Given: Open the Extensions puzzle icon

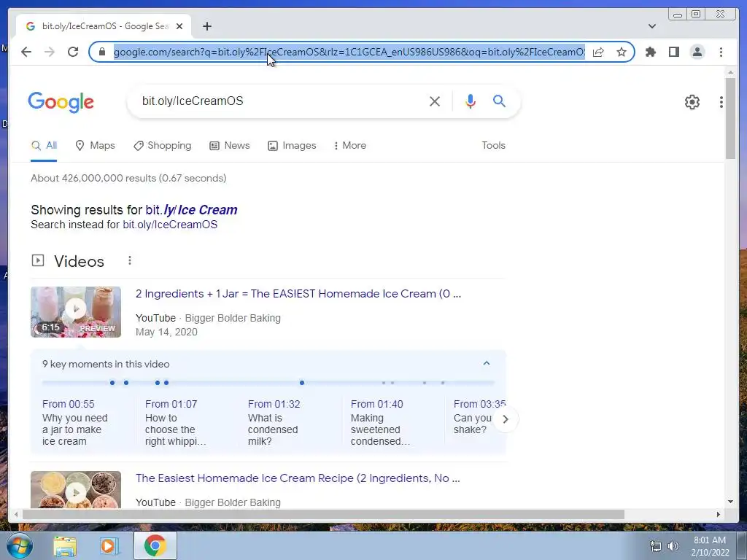Looking at the screenshot, I should [x=650, y=52].
